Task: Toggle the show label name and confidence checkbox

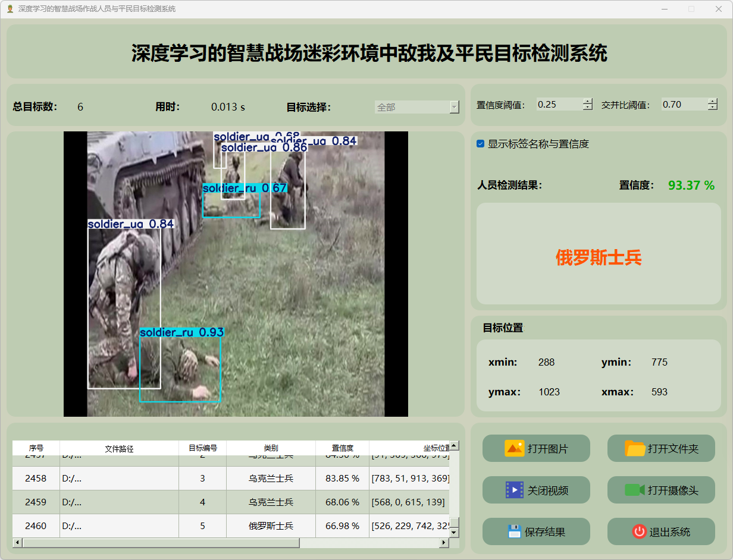Action: [481, 144]
